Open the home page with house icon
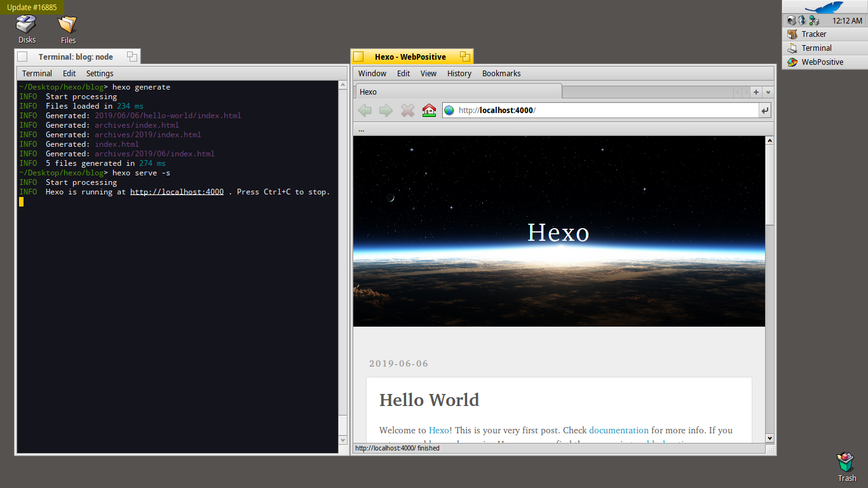Screen dimensions: 868x488 [429, 111]
